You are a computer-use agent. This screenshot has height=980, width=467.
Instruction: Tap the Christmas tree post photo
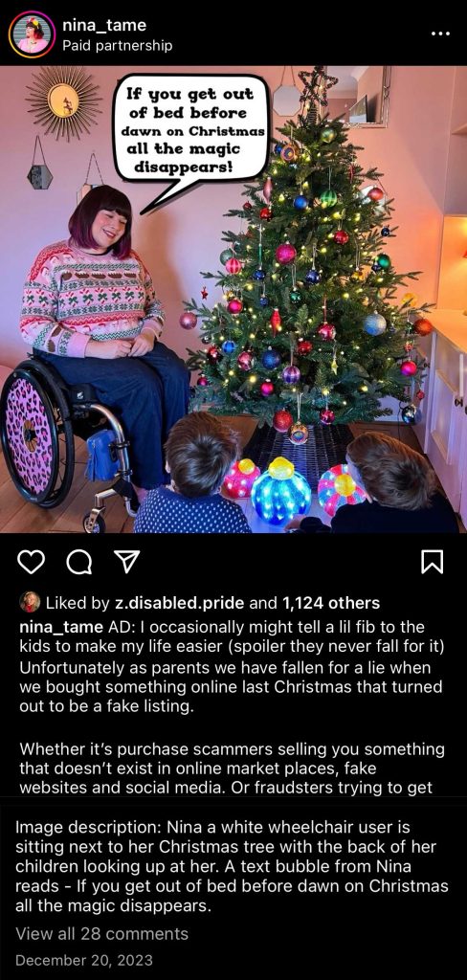[x=233, y=299]
